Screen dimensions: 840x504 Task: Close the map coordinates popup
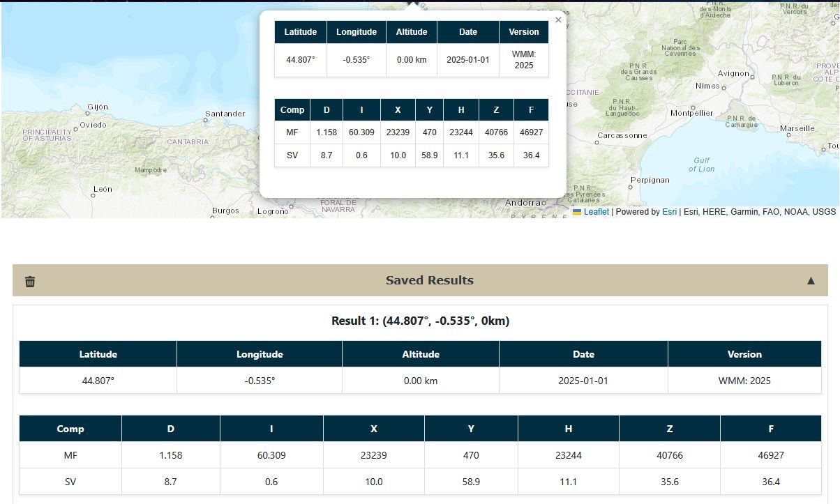pyautogui.click(x=557, y=20)
